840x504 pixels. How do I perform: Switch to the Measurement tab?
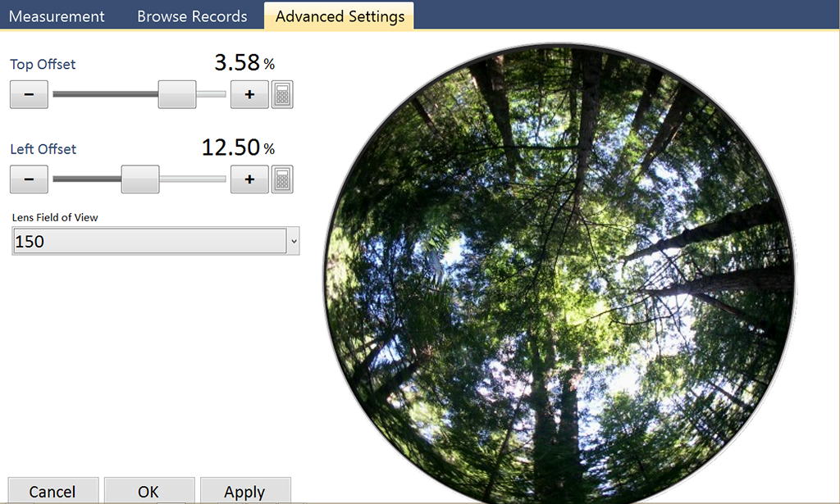57,16
